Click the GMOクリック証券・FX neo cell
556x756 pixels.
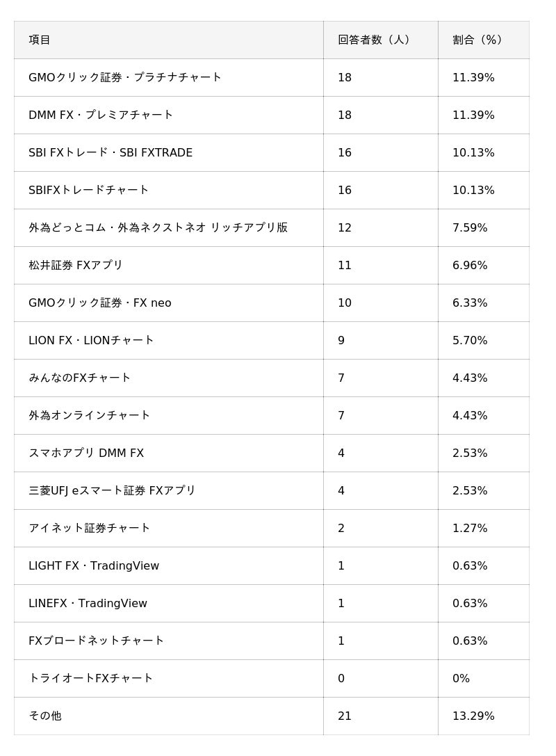pyautogui.click(x=100, y=303)
